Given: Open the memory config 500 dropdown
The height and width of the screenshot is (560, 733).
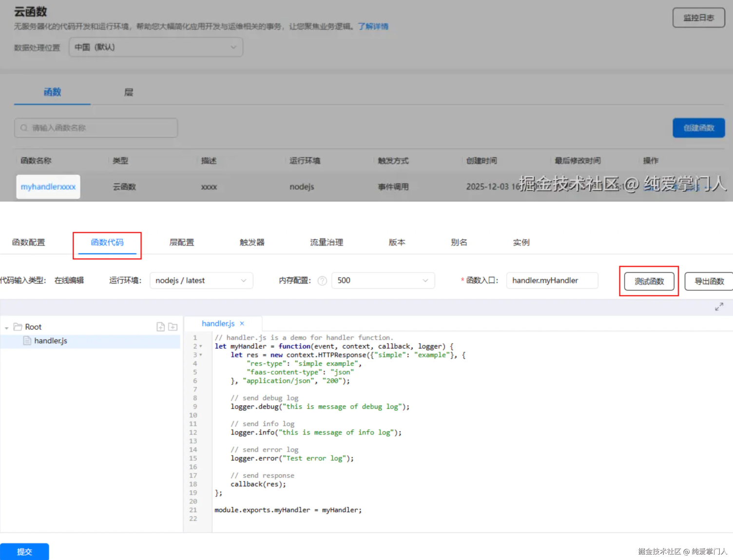Looking at the screenshot, I should 383,280.
